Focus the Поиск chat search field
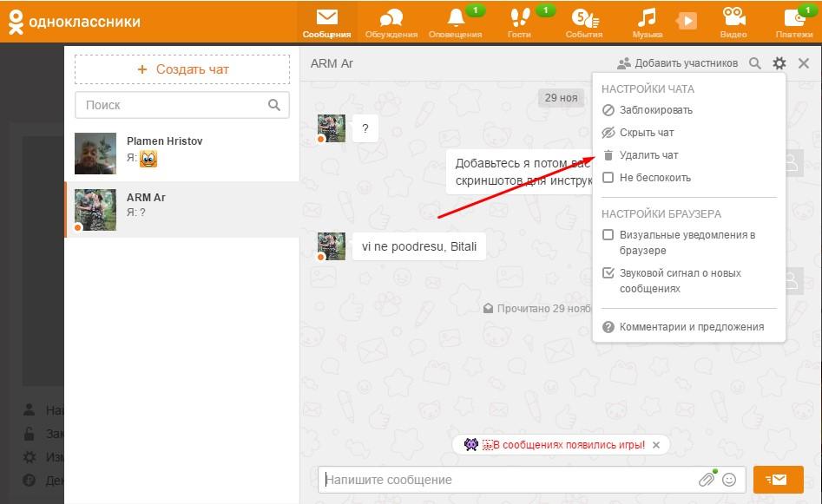822x504 pixels. click(x=182, y=105)
